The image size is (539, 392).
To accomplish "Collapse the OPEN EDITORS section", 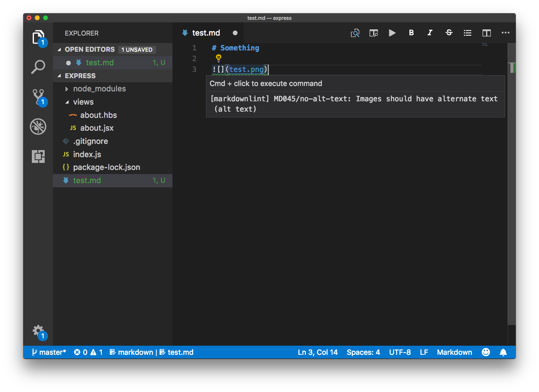I will click(89, 49).
